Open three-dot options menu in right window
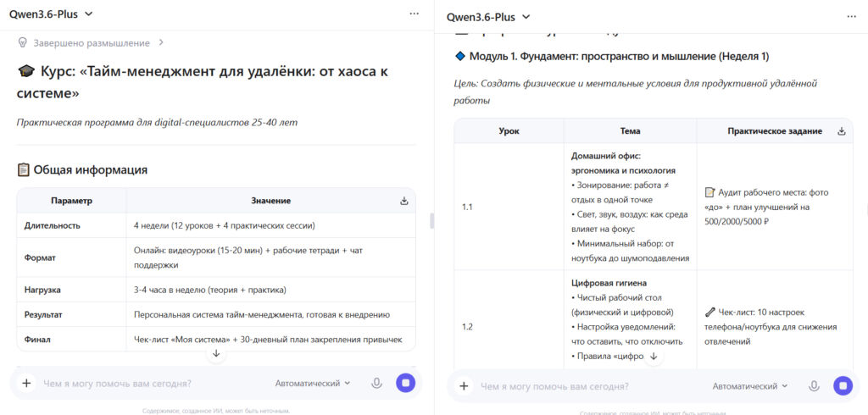The height and width of the screenshot is (415, 868). [851, 17]
